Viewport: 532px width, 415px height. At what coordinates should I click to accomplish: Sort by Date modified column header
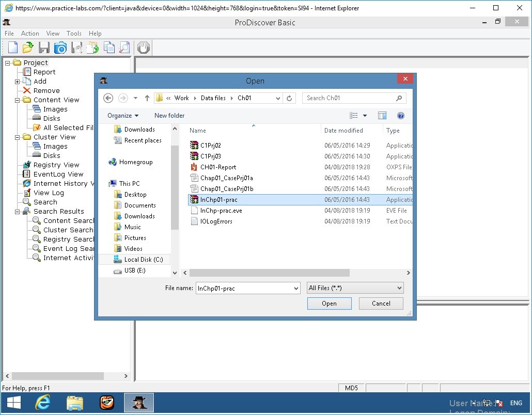pyautogui.click(x=343, y=131)
